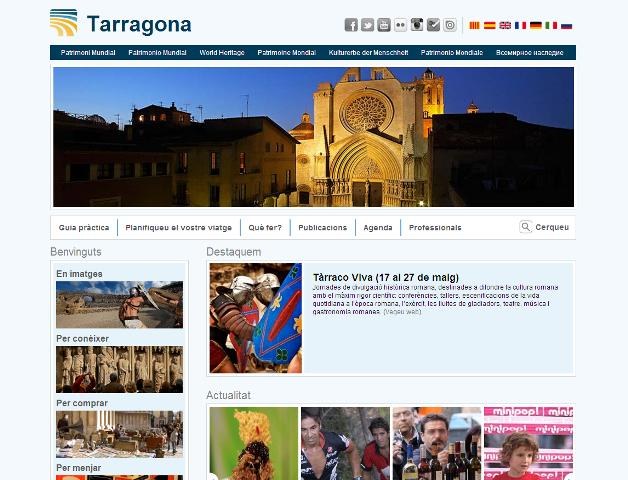Go to the Agenda menu item

pyautogui.click(x=378, y=228)
